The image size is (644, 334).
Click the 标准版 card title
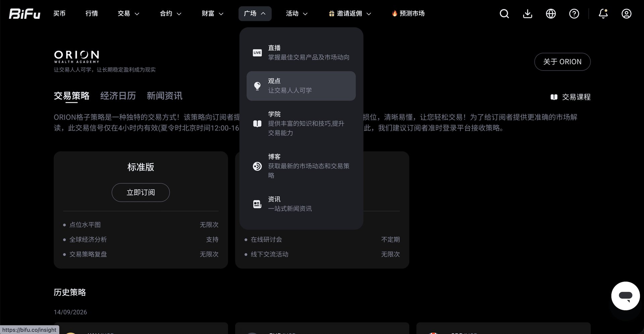(141, 167)
